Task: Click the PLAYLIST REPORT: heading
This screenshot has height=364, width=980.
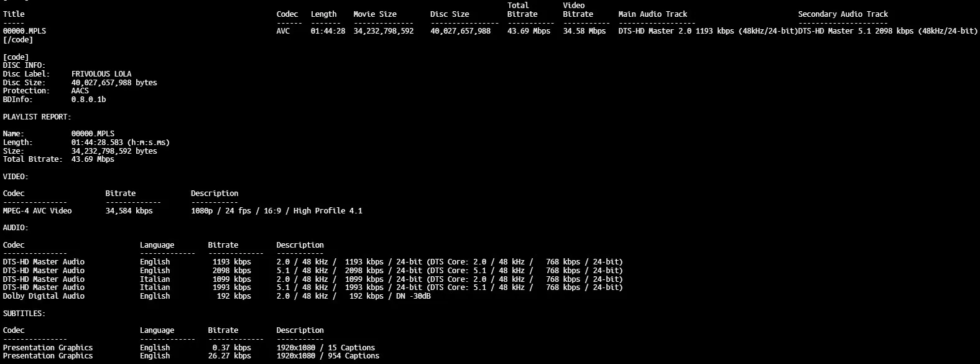Action: pos(37,117)
